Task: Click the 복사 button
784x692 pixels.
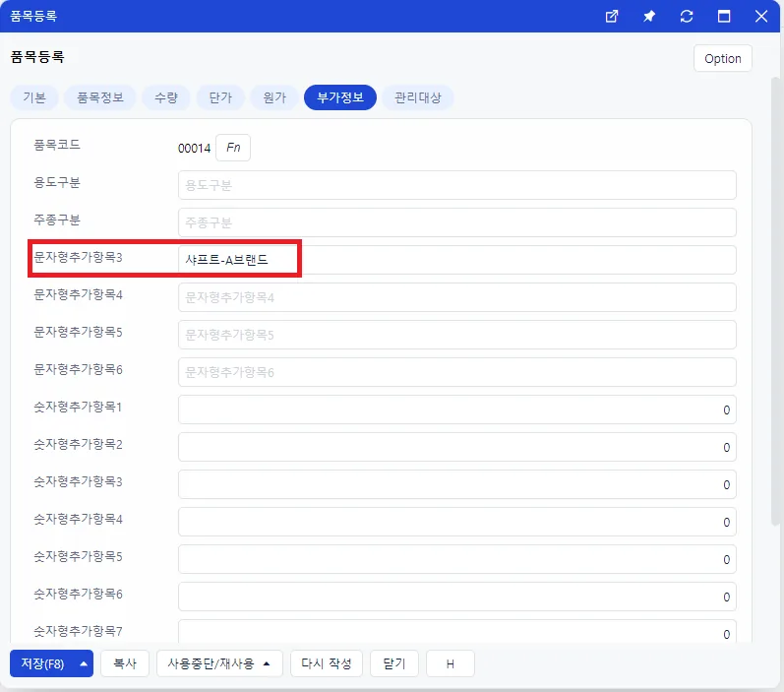Action: pyautogui.click(x=125, y=664)
